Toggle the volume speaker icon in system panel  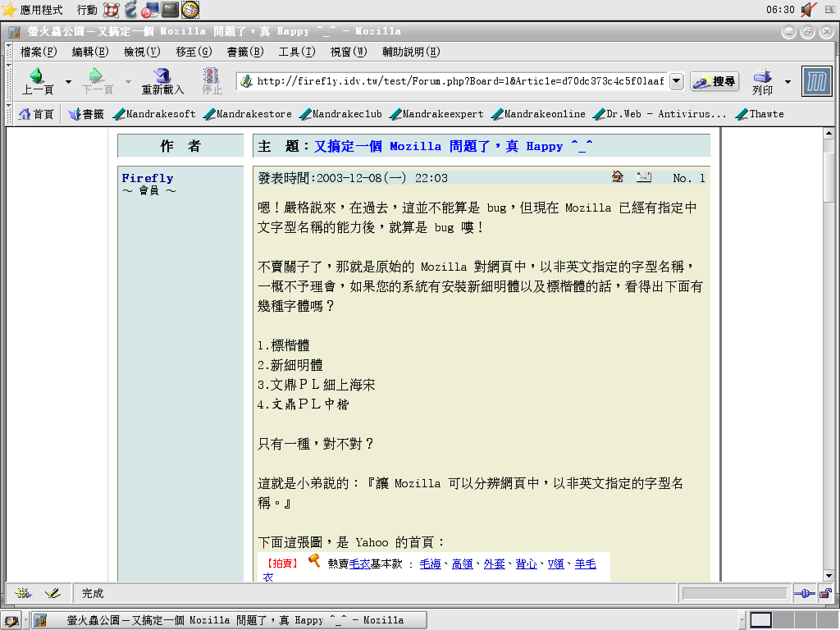click(x=808, y=10)
